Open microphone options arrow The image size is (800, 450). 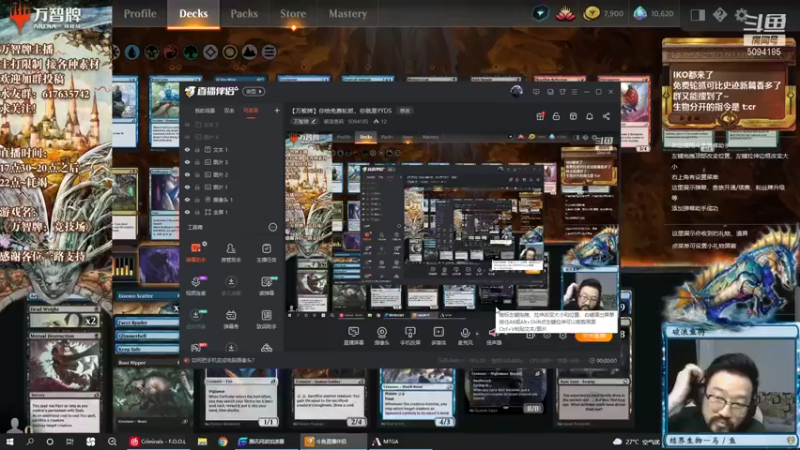tap(477, 334)
